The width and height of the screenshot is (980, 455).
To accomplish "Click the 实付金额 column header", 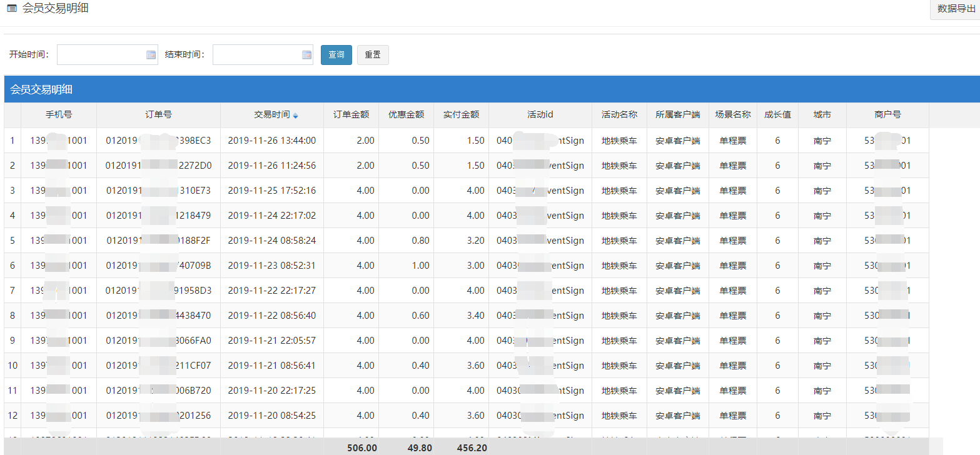I will 461,115.
